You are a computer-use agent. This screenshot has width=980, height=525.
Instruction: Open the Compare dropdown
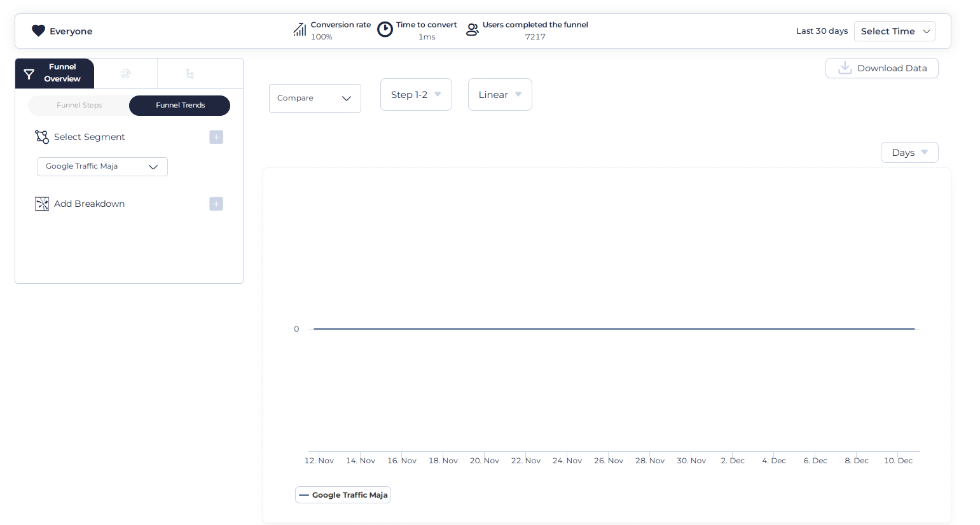pyautogui.click(x=315, y=98)
